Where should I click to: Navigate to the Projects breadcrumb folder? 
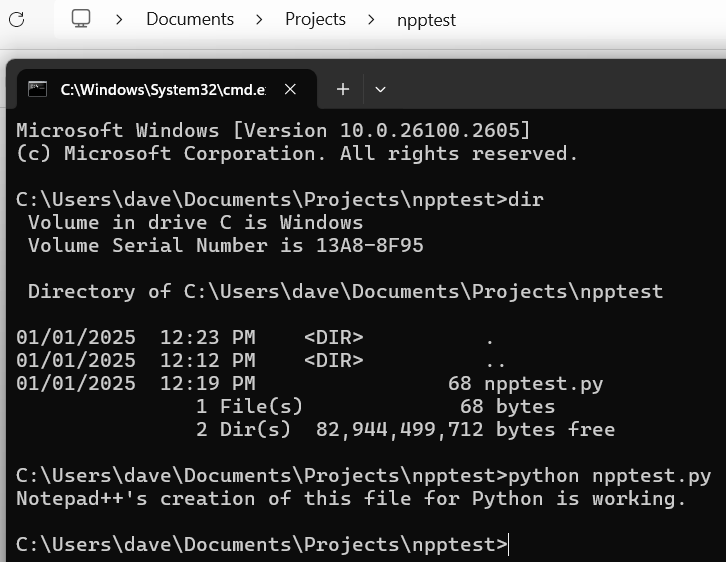pos(315,19)
